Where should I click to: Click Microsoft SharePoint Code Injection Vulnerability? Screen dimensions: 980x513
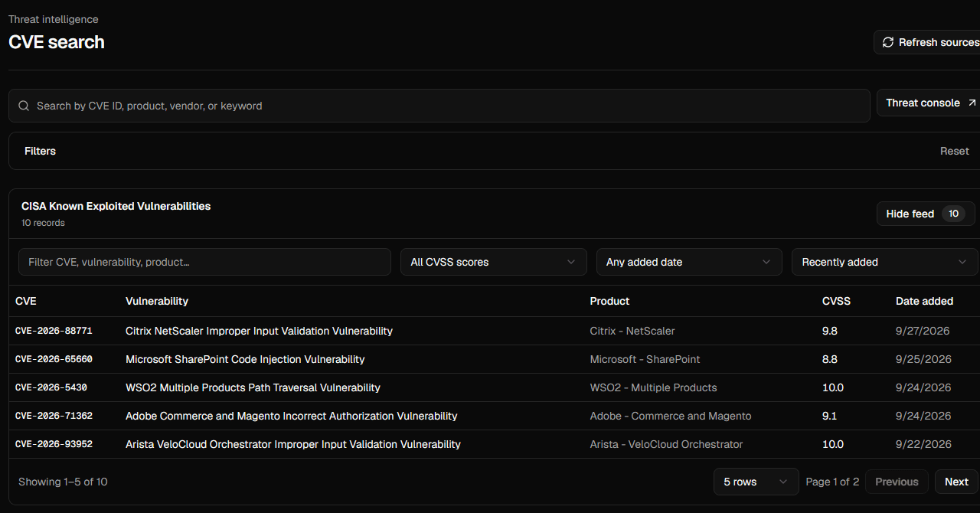pos(245,359)
